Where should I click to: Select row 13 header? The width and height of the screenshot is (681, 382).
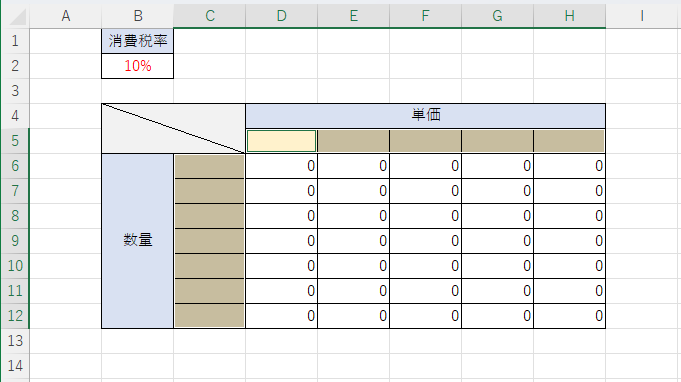tap(15, 341)
